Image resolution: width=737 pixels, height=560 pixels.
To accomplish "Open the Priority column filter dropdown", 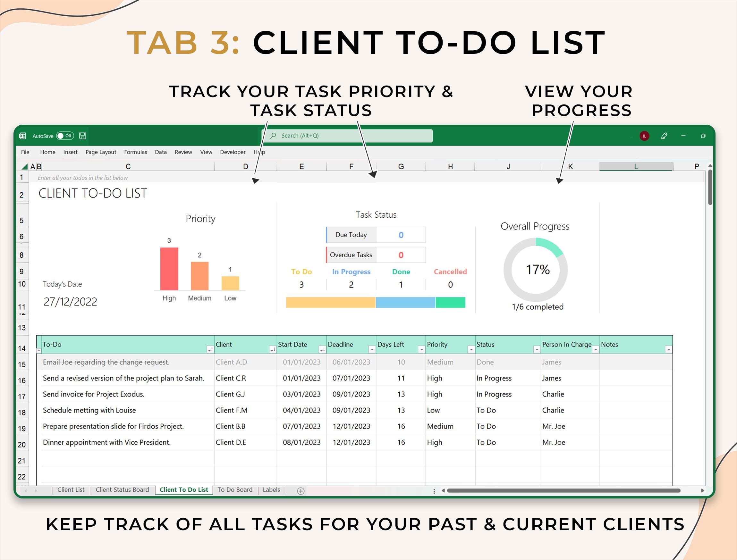I will (x=471, y=350).
